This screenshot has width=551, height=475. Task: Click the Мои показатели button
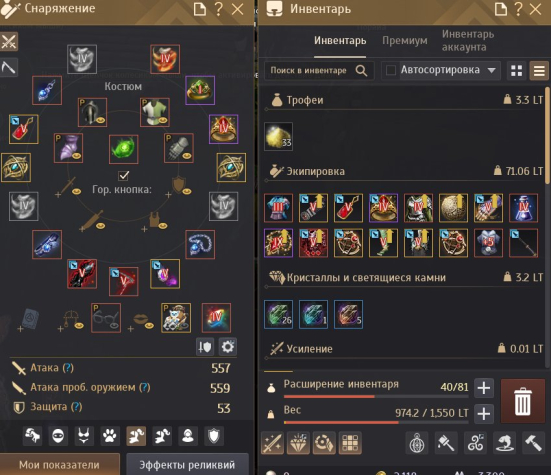pyautogui.click(x=59, y=464)
